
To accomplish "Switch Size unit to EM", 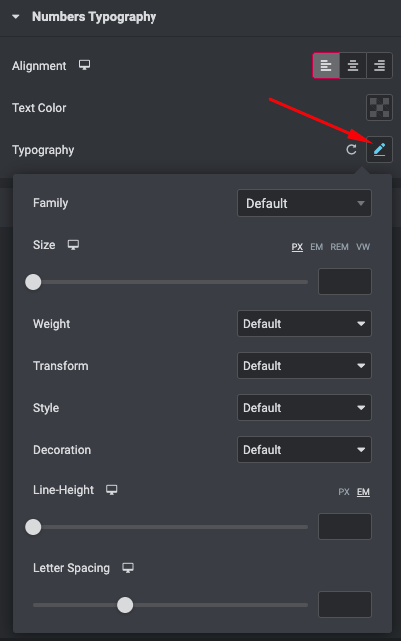I will (x=316, y=247).
